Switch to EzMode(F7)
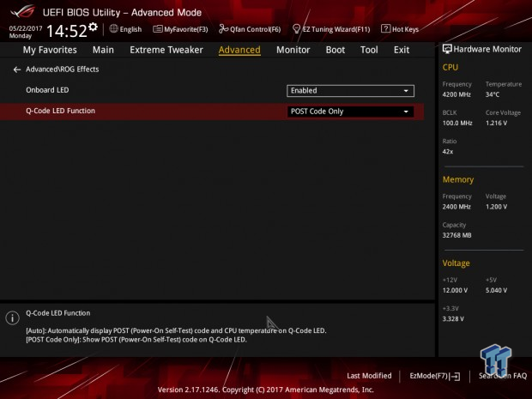This screenshot has width=532, height=399. (435, 376)
